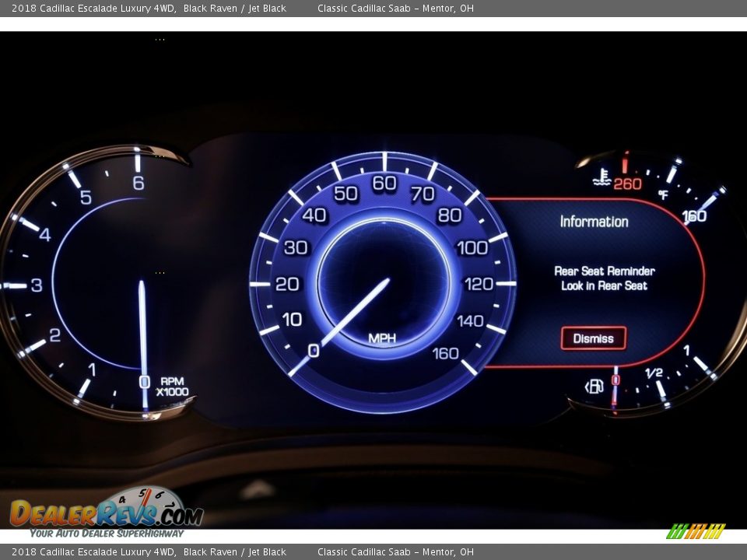Click the Rear Seat Reminder message
Image resolution: width=747 pixels, height=560 pixels.
[604, 278]
